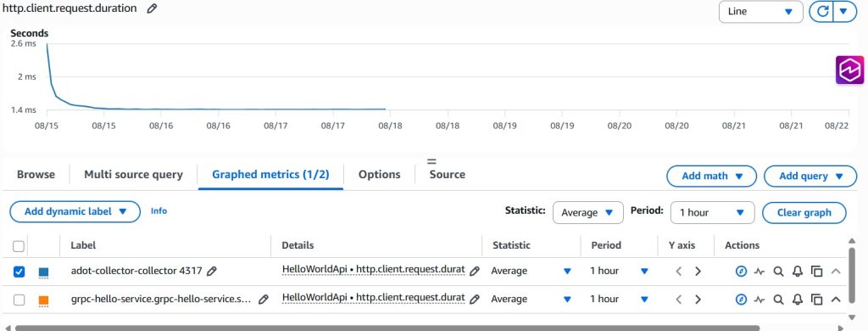Screen dimensions: 868x331
Task: Move grpc-hello-service metric to right Y axis
Action: (698, 300)
